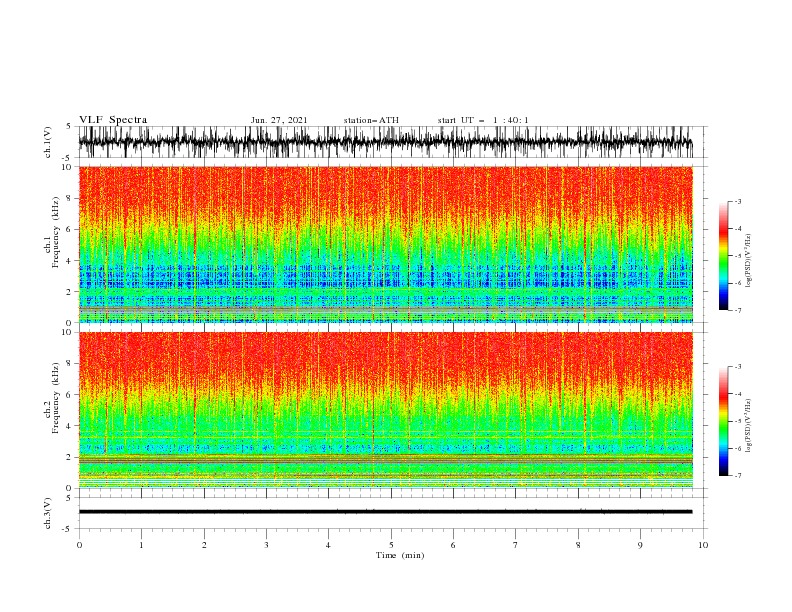Click the "-3" value atop ch.1 color bar
Screen dimensions: 792x612
pyautogui.click(x=737, y=201)
